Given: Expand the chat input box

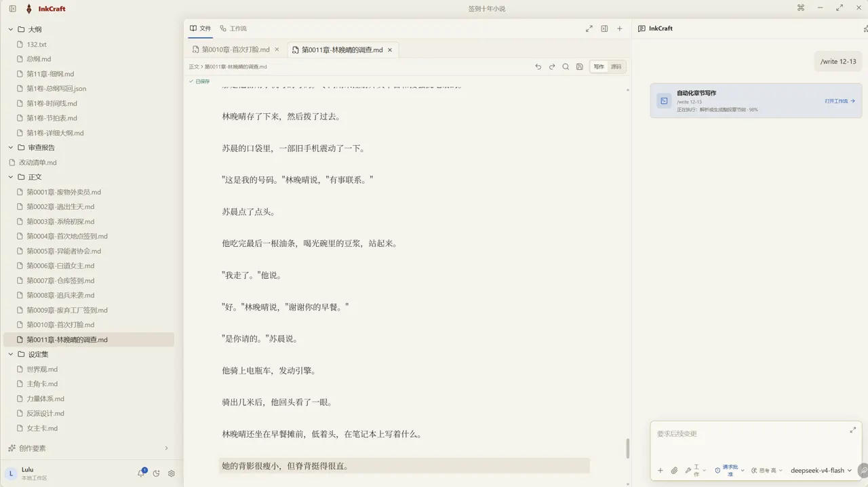Looking at the screenshot, I should coord(852,430).
